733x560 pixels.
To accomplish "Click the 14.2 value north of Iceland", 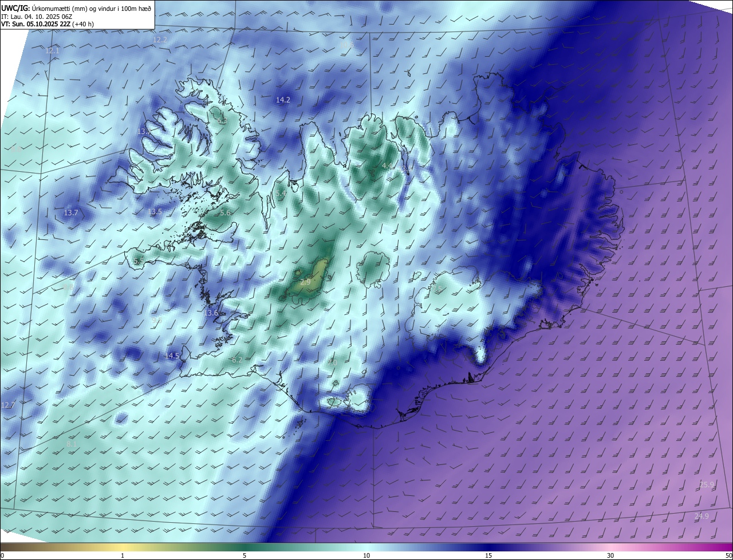I will pos(283,100).
